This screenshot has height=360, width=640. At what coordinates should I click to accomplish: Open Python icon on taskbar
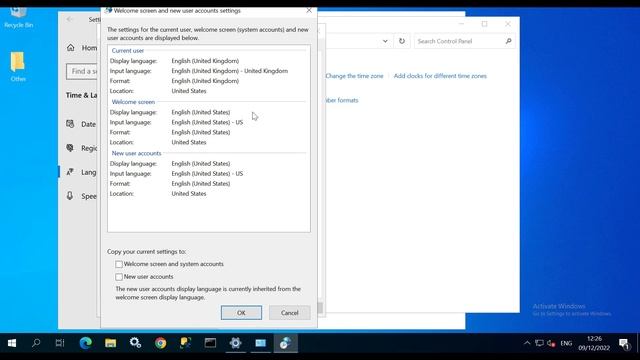coord(185,343)
